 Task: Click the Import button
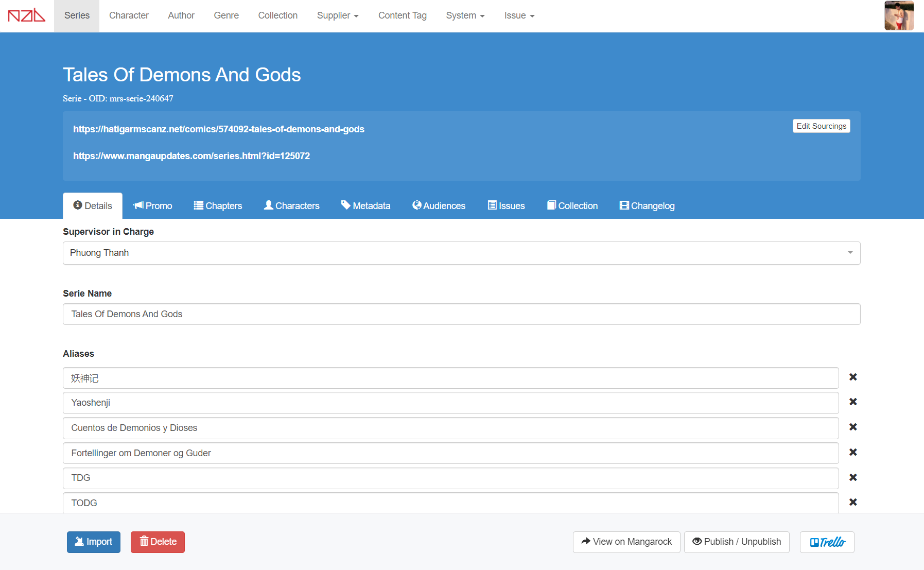point(94,542)
